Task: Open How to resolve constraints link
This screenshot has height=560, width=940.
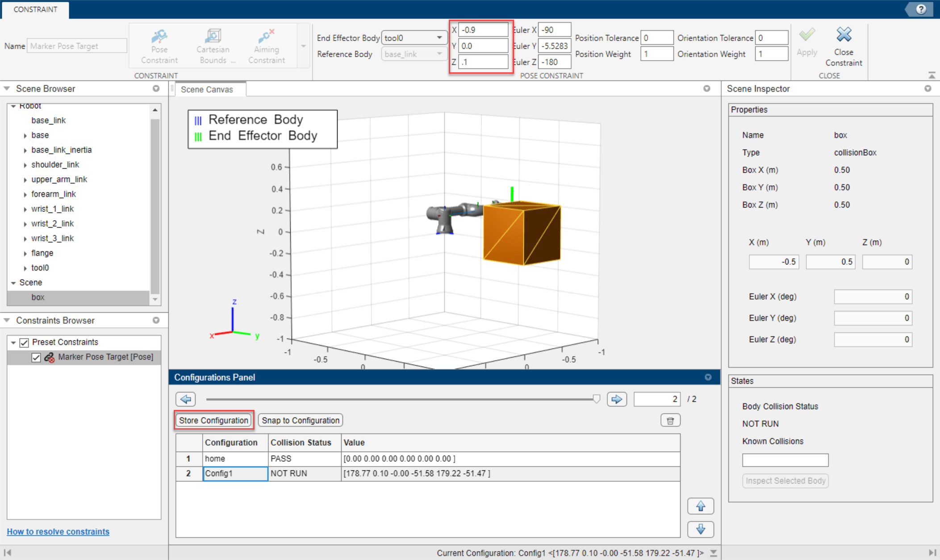Action: [58, 531]
